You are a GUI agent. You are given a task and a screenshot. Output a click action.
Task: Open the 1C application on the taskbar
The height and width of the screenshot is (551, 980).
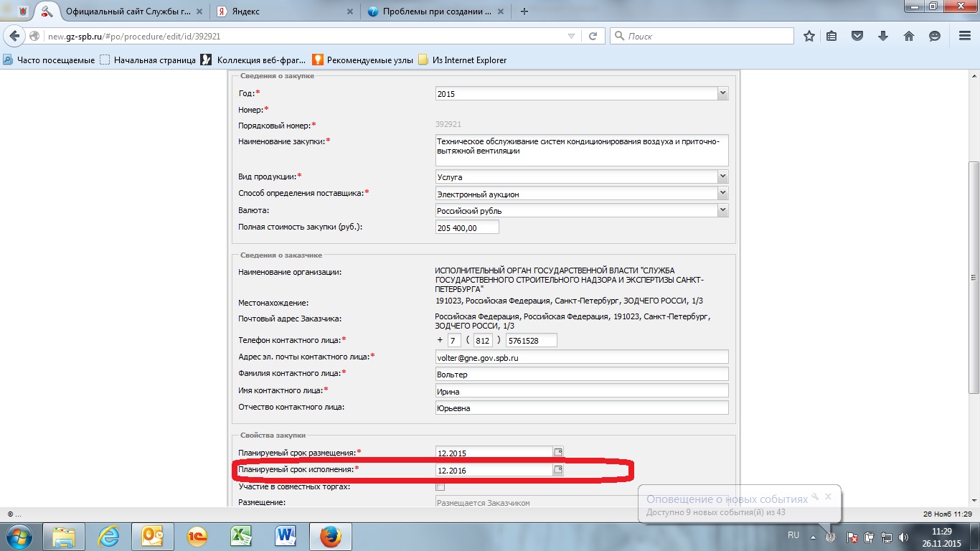pyautogui.click(x=197, y=536)
